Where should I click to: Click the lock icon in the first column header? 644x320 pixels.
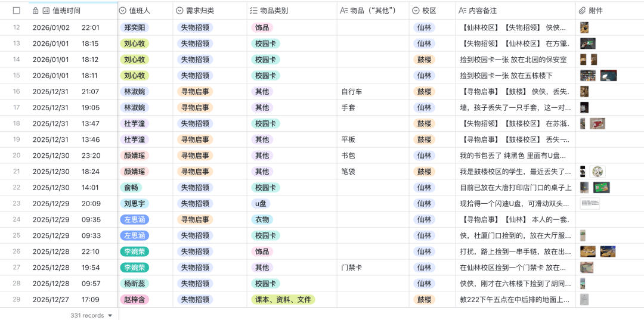click(36, 11)
